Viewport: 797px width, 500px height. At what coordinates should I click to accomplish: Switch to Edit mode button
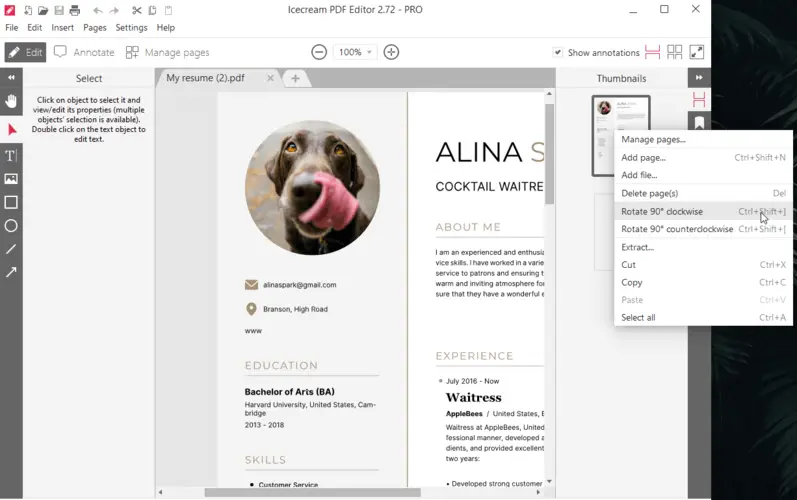coord(25,52)
